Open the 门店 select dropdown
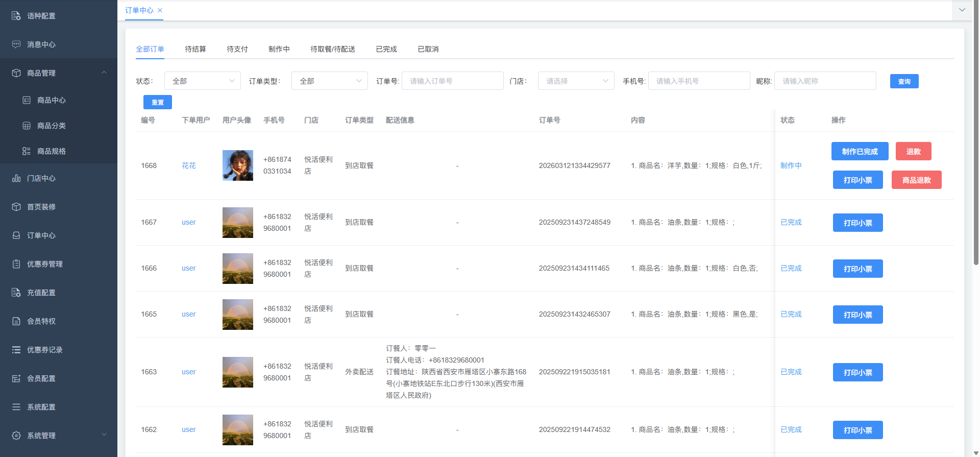This screenshot has height=457, width=980. pos(576,81)
